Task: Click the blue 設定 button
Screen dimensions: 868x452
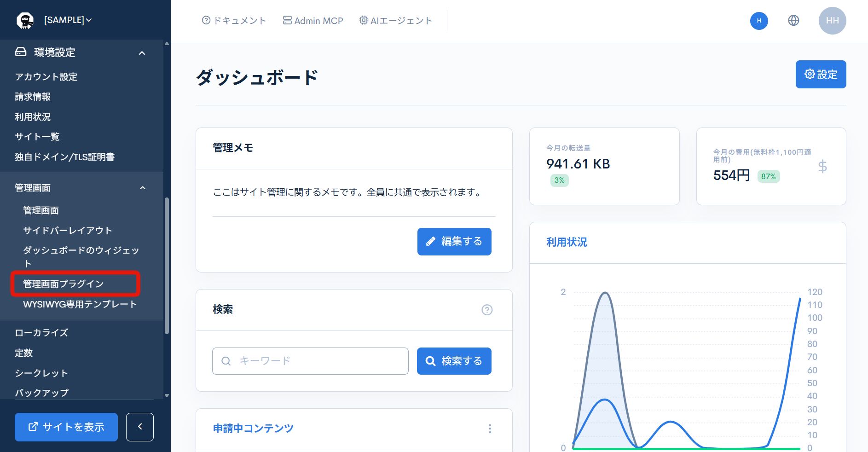Action: 821,74
